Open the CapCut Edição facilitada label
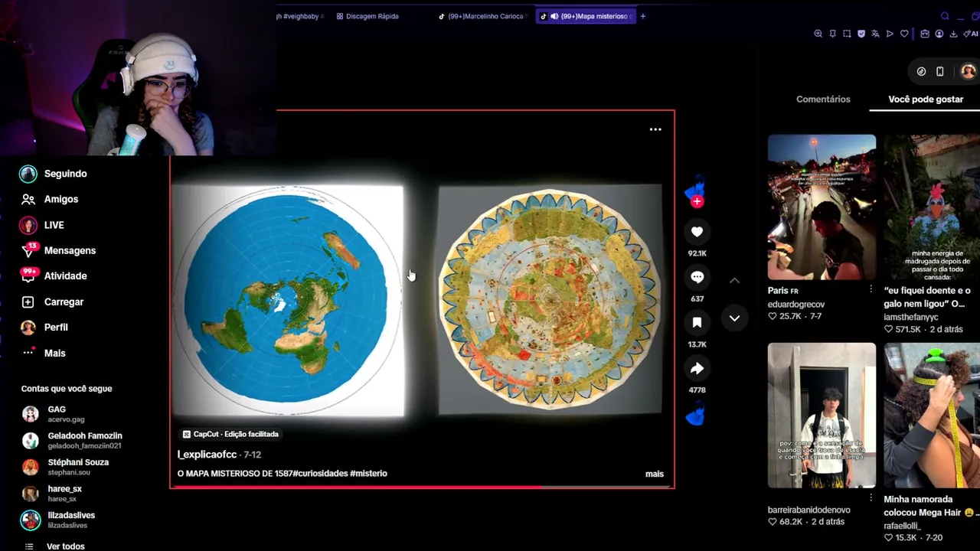 pos(230,434)
